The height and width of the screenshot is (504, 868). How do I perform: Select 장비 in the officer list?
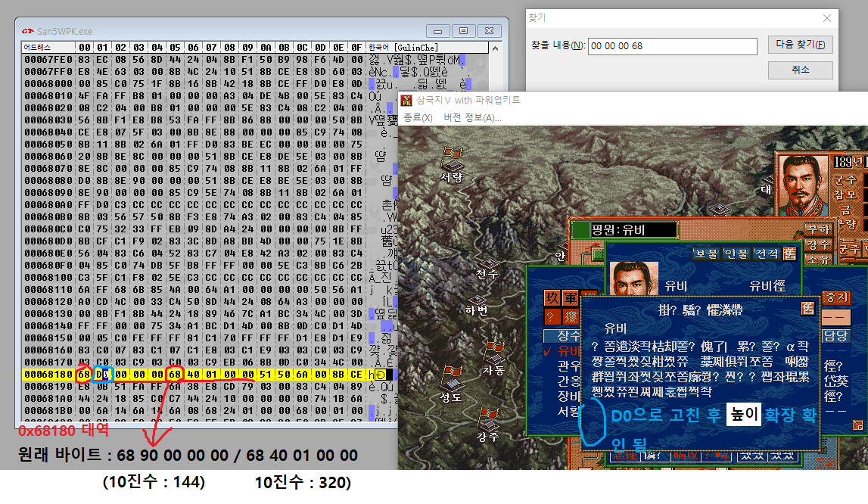coord(568,396)
